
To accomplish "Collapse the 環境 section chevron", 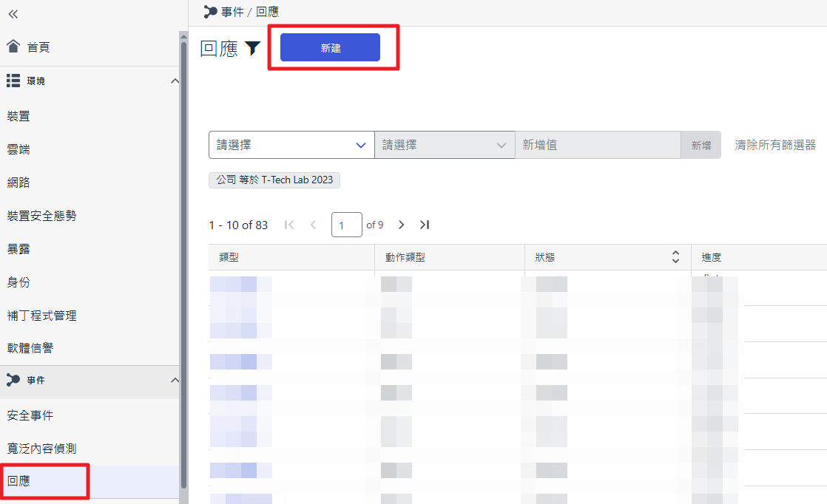I will [175, 81].
